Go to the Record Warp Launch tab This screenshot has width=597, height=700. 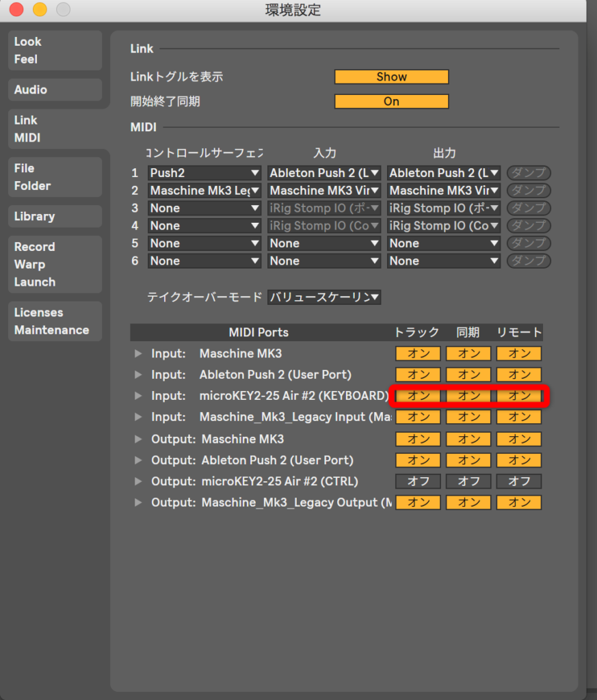point(55,265)
